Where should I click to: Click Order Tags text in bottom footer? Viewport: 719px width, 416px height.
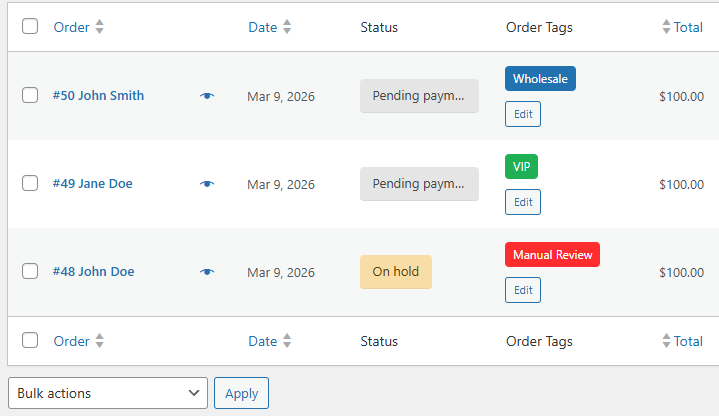539,342
